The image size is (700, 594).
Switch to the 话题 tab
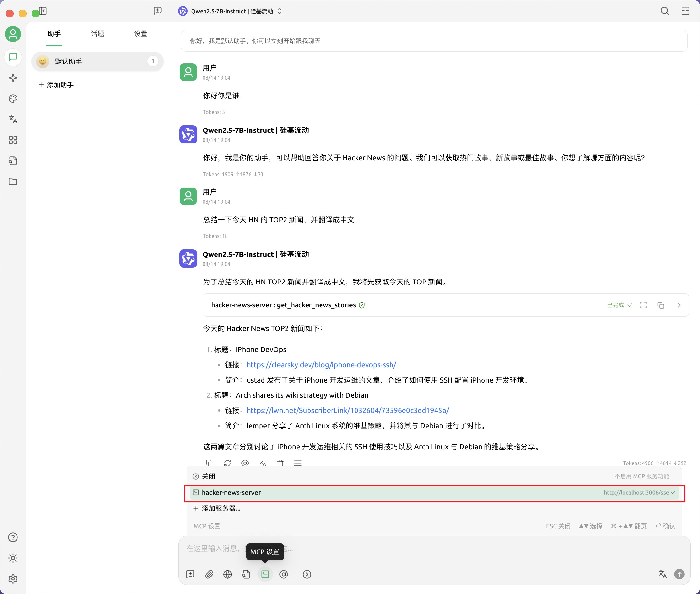pyautogui.click(x=97, y=34)
